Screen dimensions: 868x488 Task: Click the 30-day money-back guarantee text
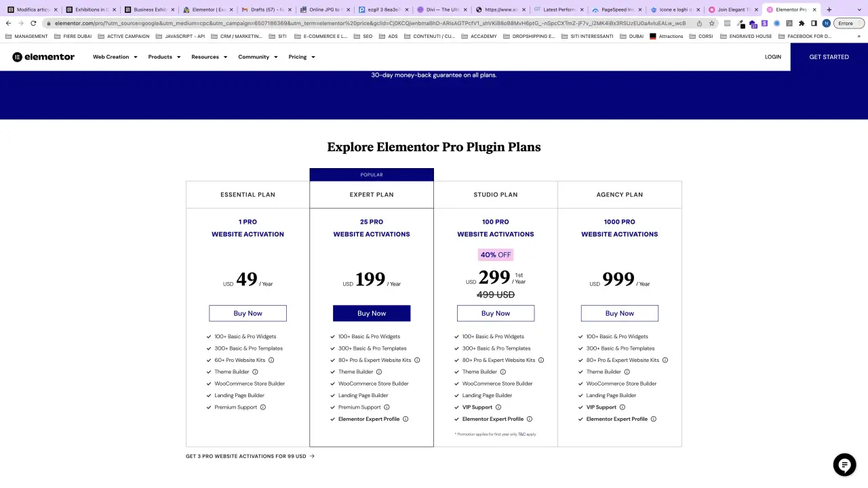pos(434,75)
